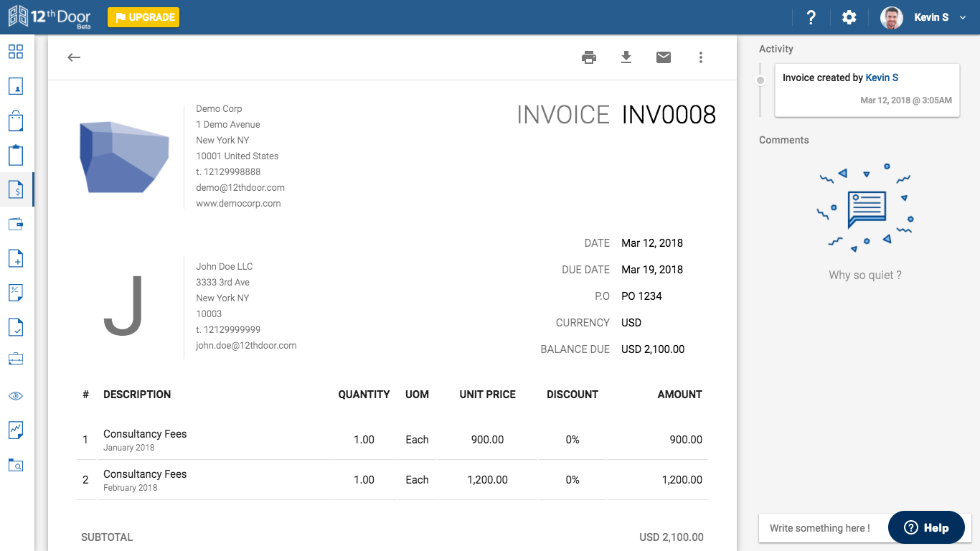This screenshot has height=551, width=980.
Task: Click the AMOUNT column header
Action: [x=680, y=395]
